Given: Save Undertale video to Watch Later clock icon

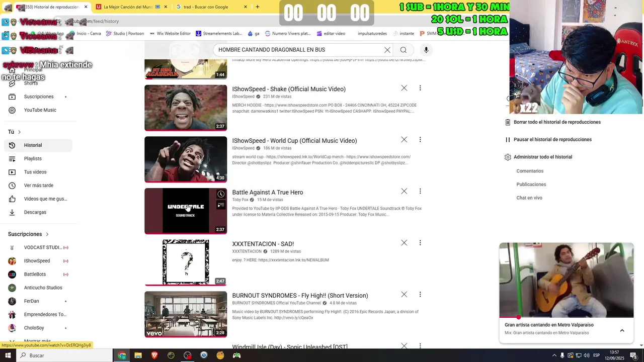Looking at the screenshot, I should coord(221,194).
